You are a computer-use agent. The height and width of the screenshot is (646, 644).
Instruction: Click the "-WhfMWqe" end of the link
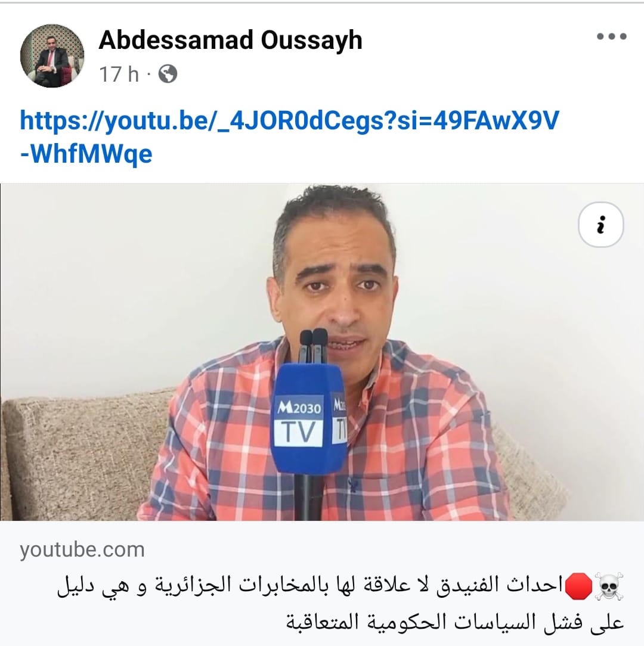[86, 154]
